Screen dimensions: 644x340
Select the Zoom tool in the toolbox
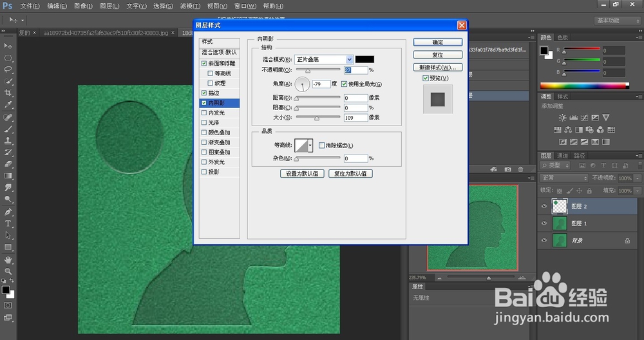click(x=8, y=272)
